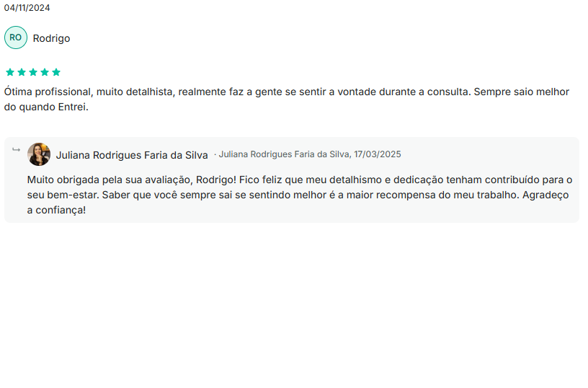
Task: Click the gray Juliana Rodrigues author text
Action: (284, 154)
